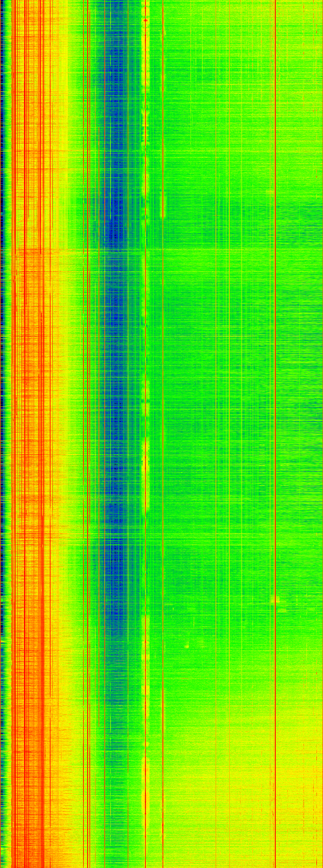Click the small red dots near top right edge
The image size is (323, 868).
click(317, 32)
